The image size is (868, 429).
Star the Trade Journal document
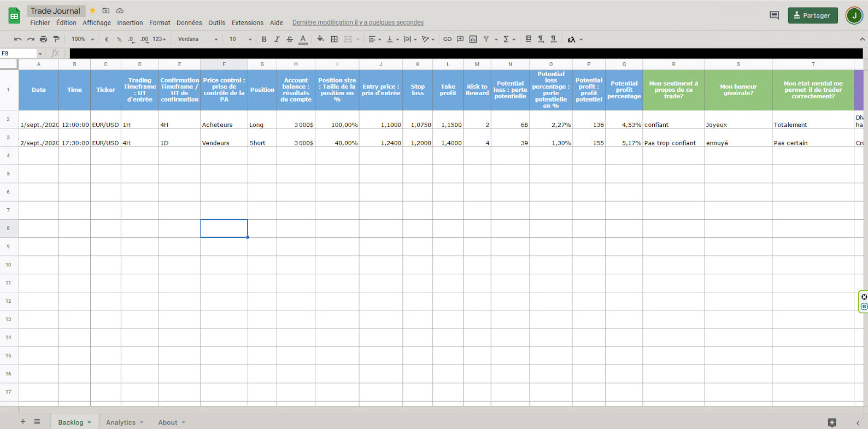pos(92,10)
